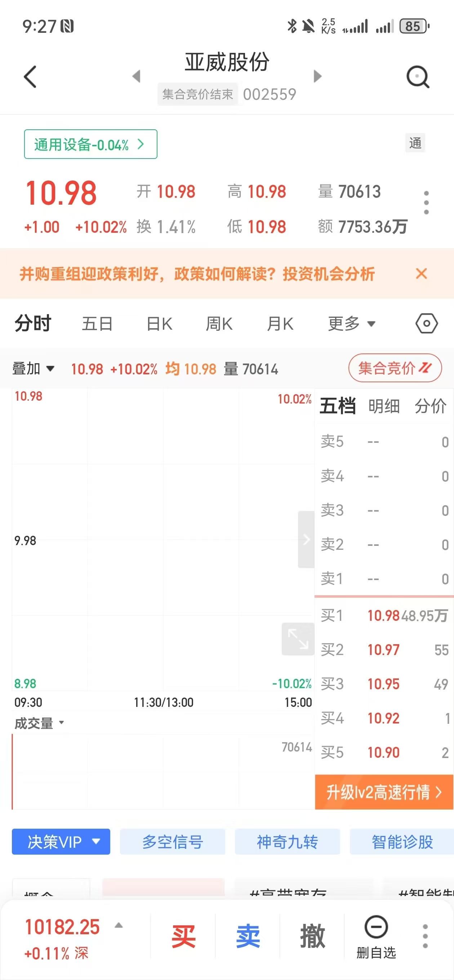
Task: Switch to 日K chart tab
Action: click(160, 324)
